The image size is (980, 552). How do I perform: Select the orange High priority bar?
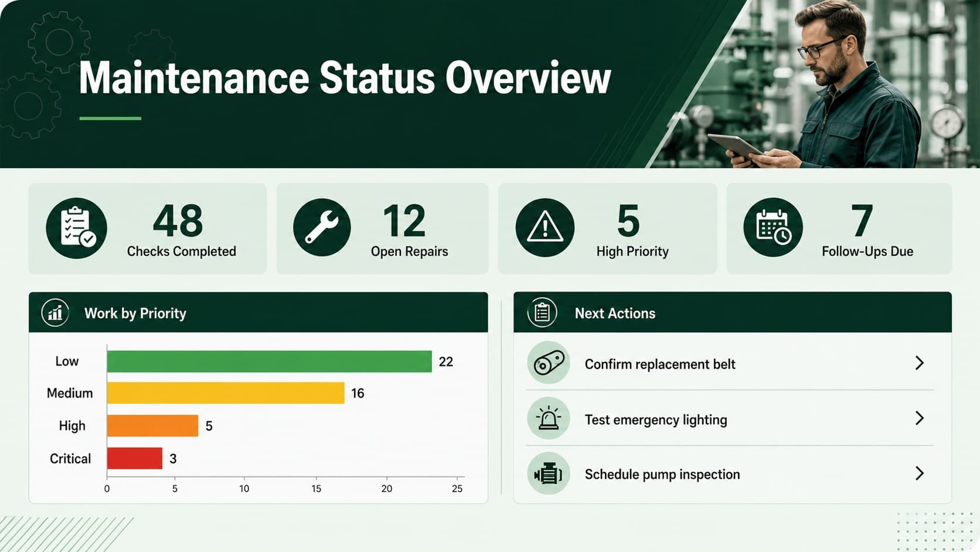[152, 426]
